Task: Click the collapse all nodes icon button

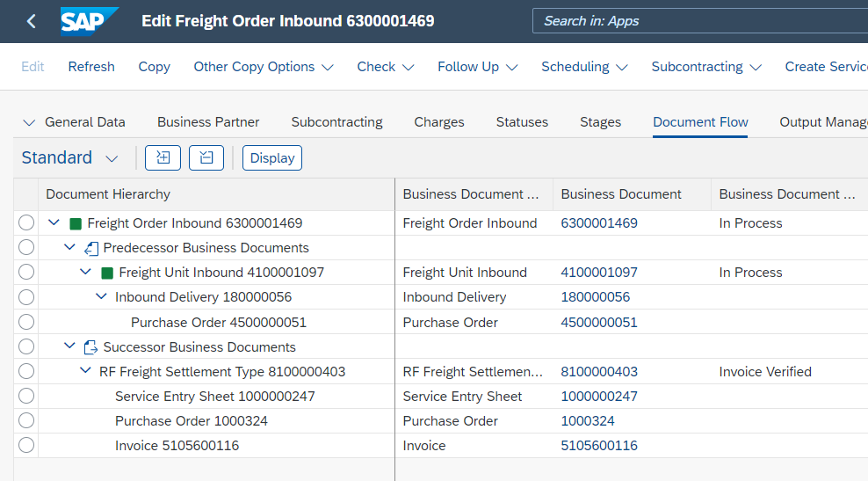Action: click(x=206, y=157)
